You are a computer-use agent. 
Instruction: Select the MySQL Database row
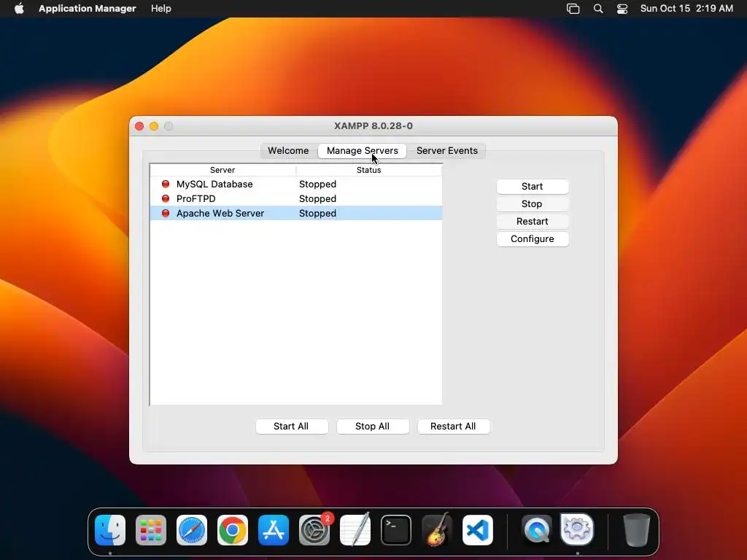[x=296, y=184]
